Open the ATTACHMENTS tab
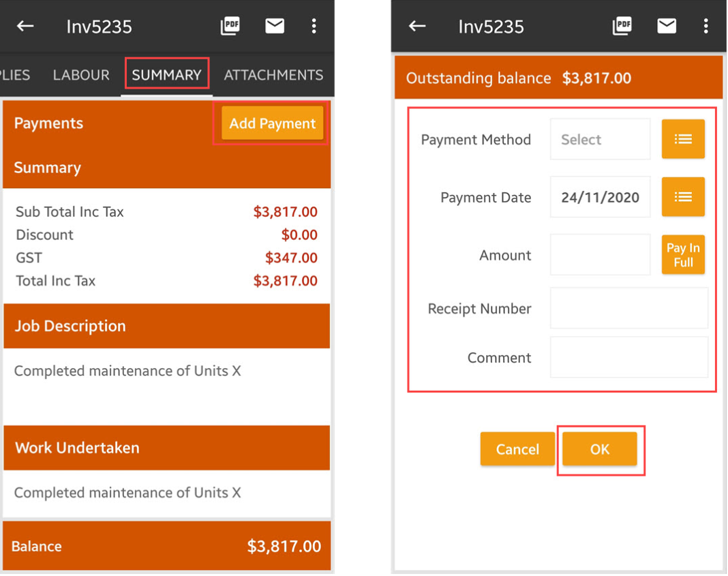 (x=273, y=75)
